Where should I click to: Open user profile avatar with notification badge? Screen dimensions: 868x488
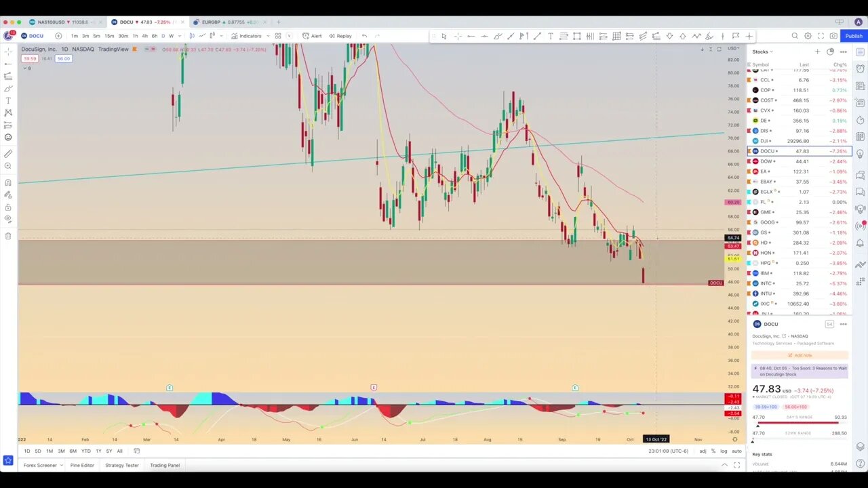pos(8,36)
